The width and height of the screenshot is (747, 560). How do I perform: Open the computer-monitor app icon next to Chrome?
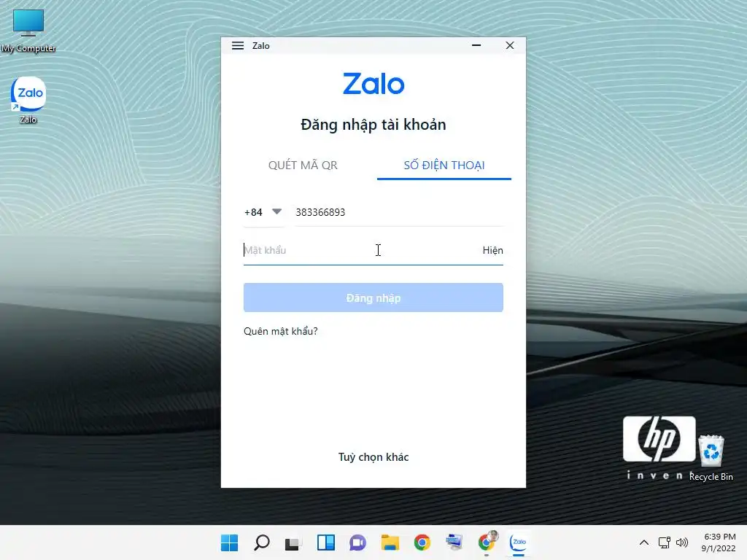coord(454,542)
